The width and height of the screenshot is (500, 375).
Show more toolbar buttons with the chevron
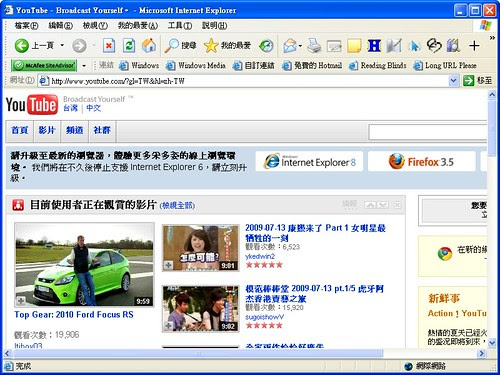pyautogui.click(x=492, y=38)
